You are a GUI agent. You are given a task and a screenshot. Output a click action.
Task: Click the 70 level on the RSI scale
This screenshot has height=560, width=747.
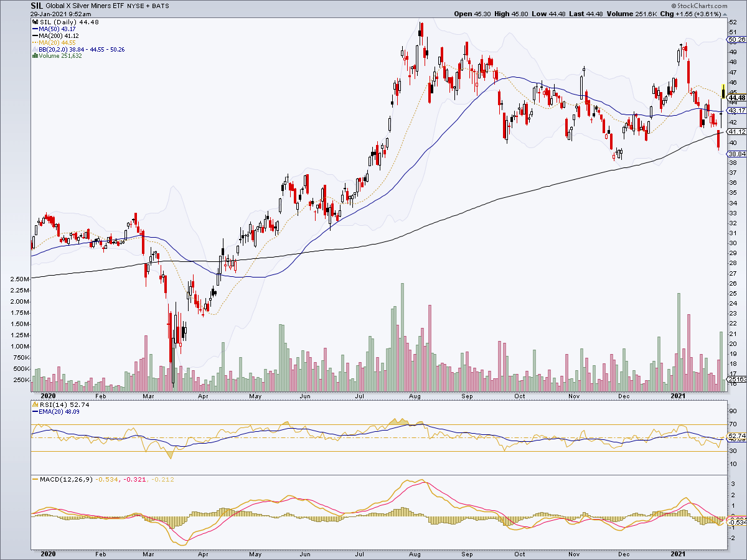point(733,424)
